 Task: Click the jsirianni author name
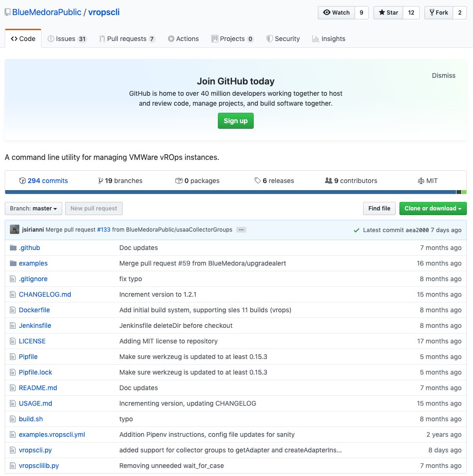pos(33,230)
